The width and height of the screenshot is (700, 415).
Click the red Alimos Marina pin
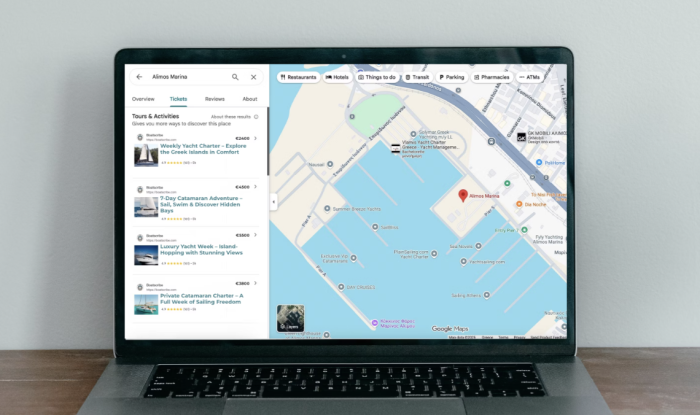click(463, 195)
